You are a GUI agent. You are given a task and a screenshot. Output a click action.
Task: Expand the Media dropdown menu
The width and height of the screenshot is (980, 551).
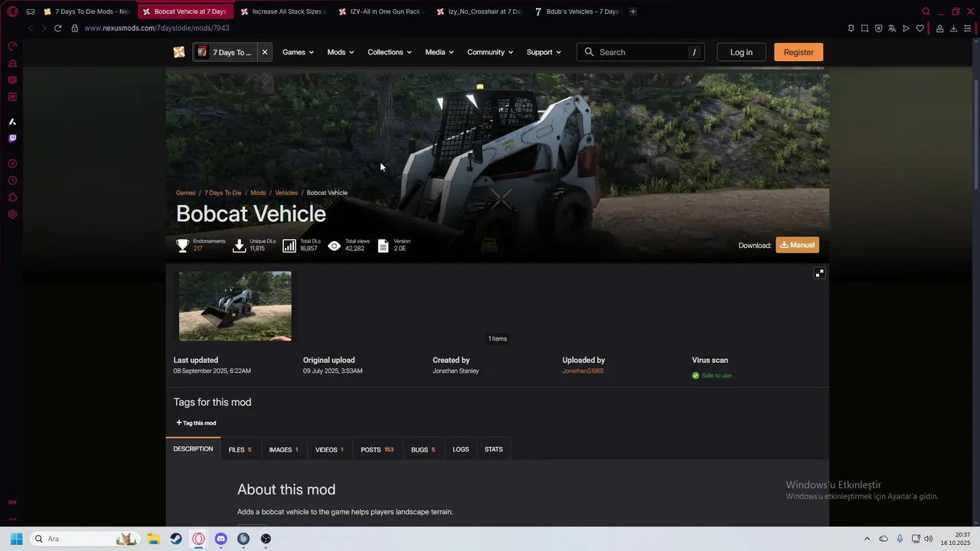(439, 52)
